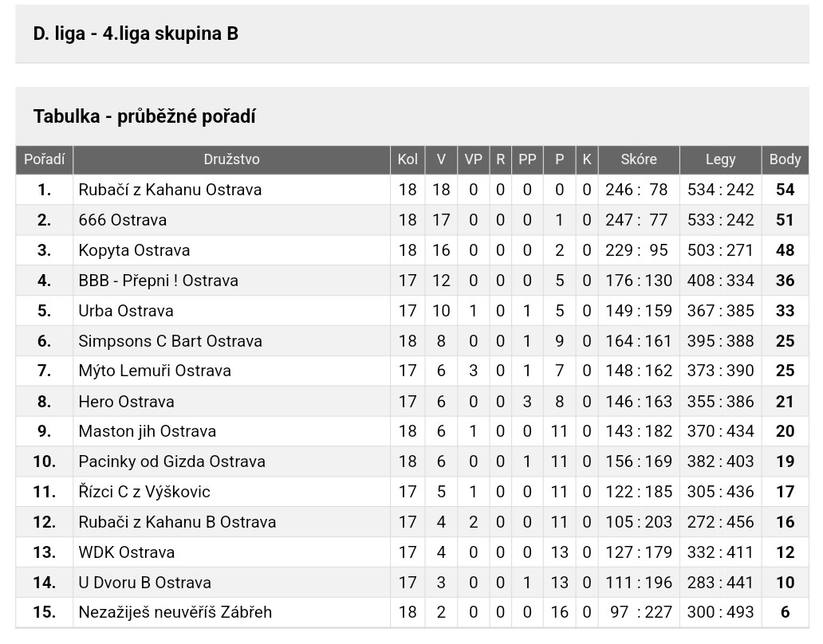
Task: Open the 666 Ostrava team row
Action: (122, 220)
